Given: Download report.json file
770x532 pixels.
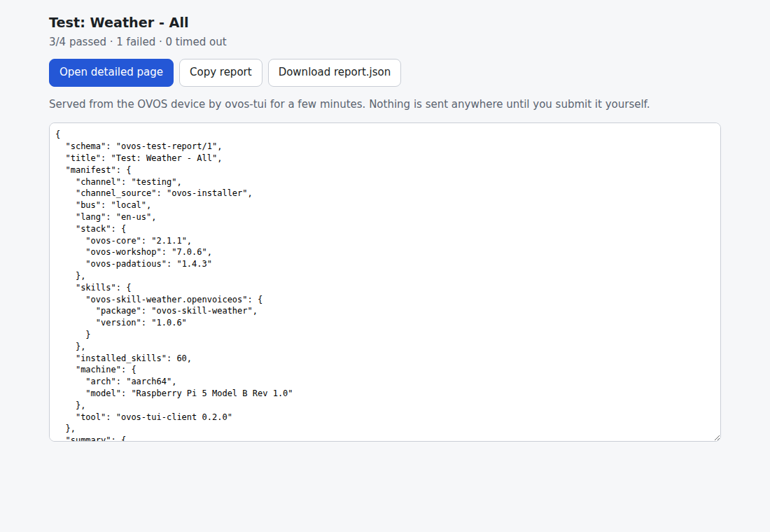Looking at the screenshot, I should coord(335,72).
